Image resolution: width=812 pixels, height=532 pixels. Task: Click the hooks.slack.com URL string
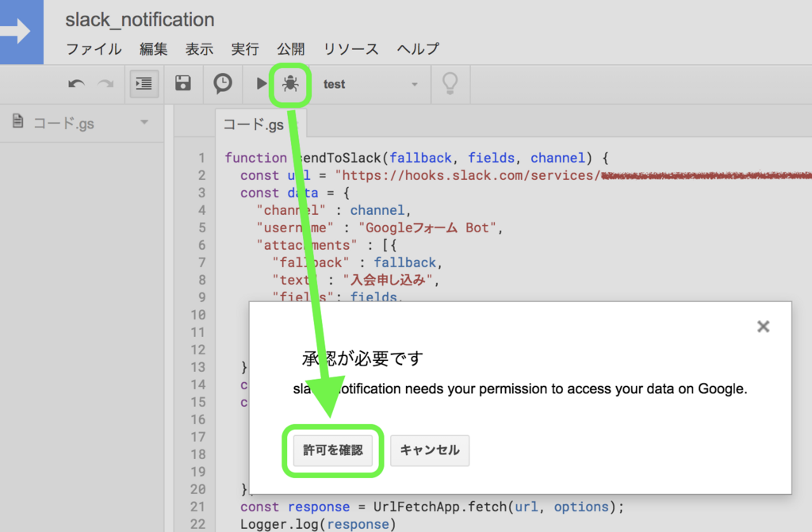click(573, 175)
